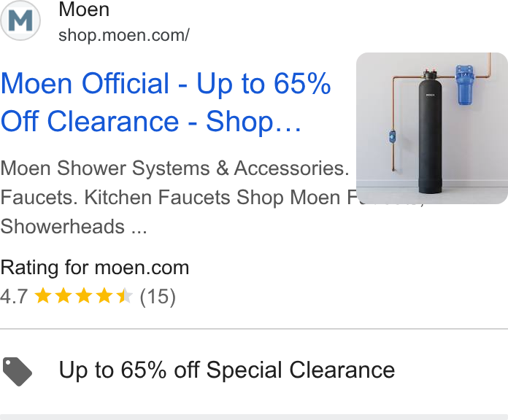The height and width of the screenshot is (420, 508).
Task: Click the 4.7 rating score
Action: point(14,296)
